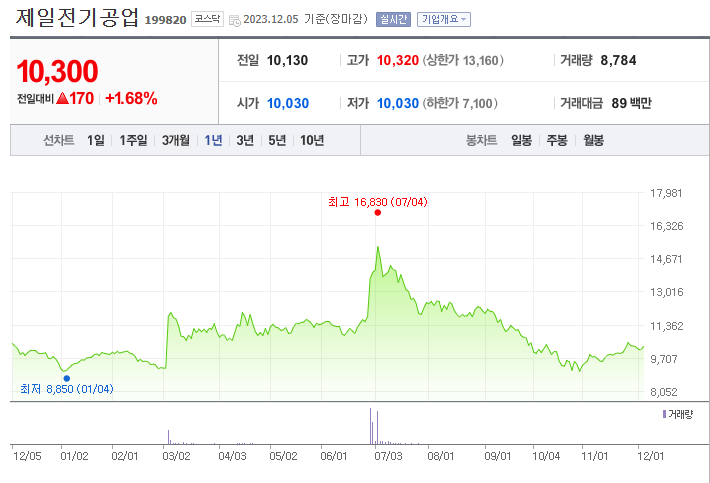
Task: Click the red up-triangle 170 change
Action: click(75, 98)
